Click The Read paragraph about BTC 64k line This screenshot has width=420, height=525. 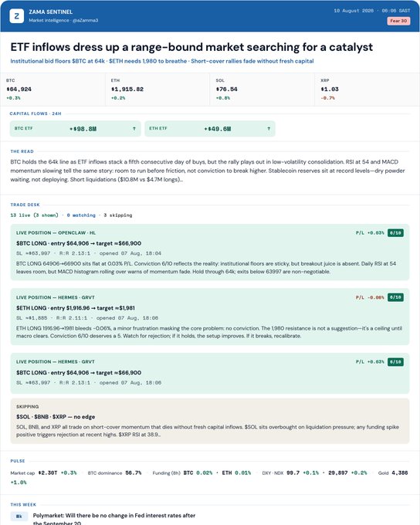(x=208, y=171)
